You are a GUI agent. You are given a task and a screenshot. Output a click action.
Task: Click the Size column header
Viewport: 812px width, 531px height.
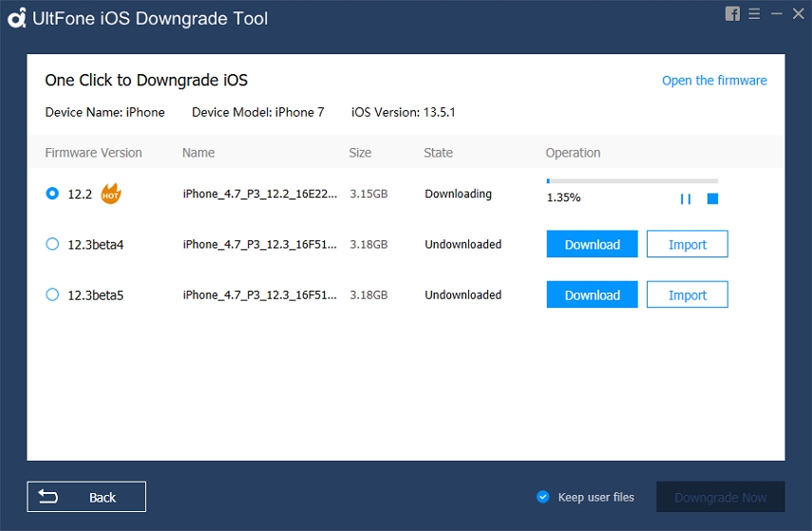click(x=360, y=153)
